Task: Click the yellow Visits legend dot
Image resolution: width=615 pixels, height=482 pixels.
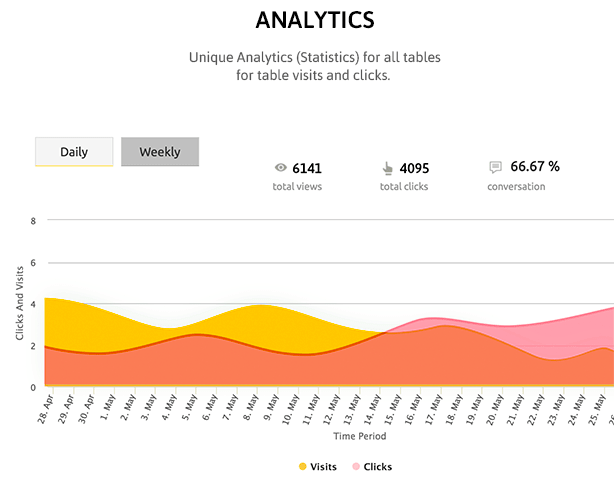Action: tap(302, 467)
